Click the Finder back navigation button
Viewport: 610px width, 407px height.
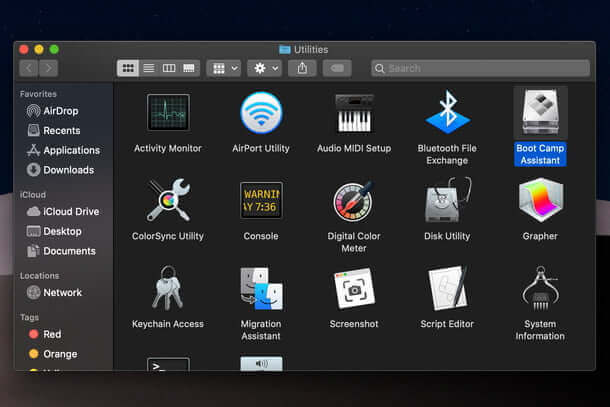click(x=28, y=68)
